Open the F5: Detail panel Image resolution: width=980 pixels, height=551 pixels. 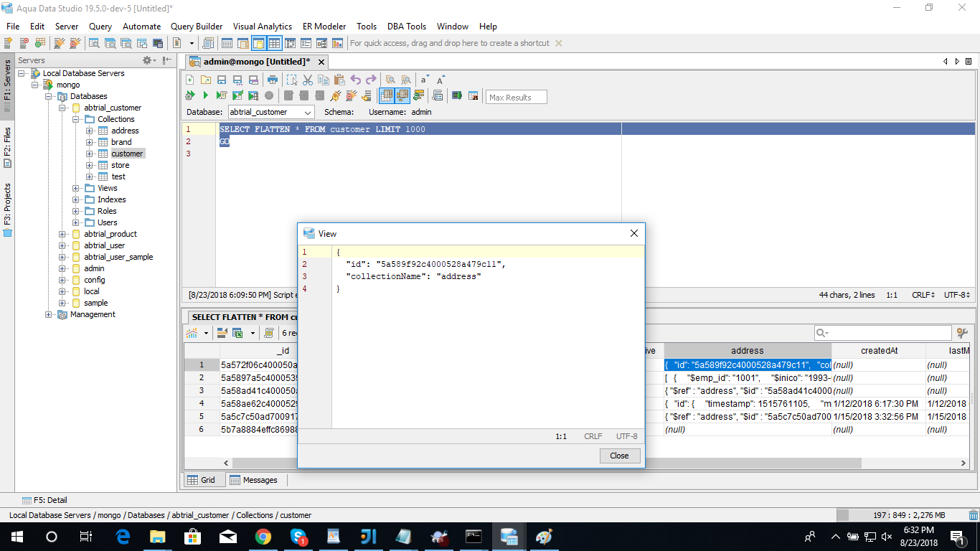(x=44, y=500)
